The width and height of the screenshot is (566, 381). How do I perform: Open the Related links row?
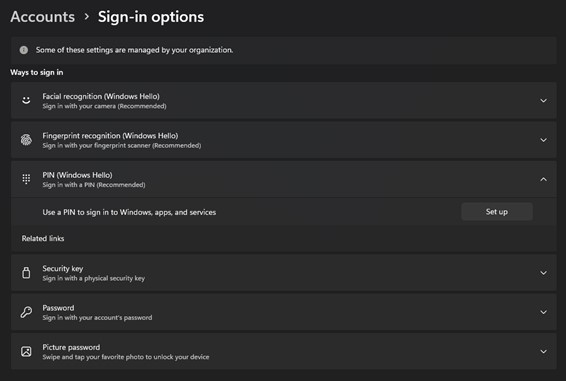click(x=283, y=239)
